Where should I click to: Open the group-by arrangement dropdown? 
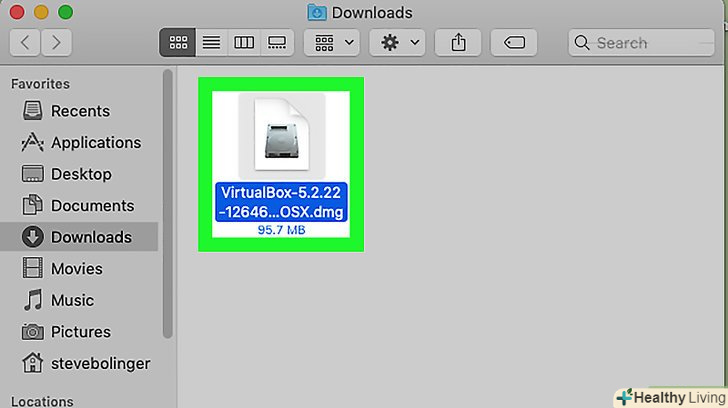(x=332, y=43)
